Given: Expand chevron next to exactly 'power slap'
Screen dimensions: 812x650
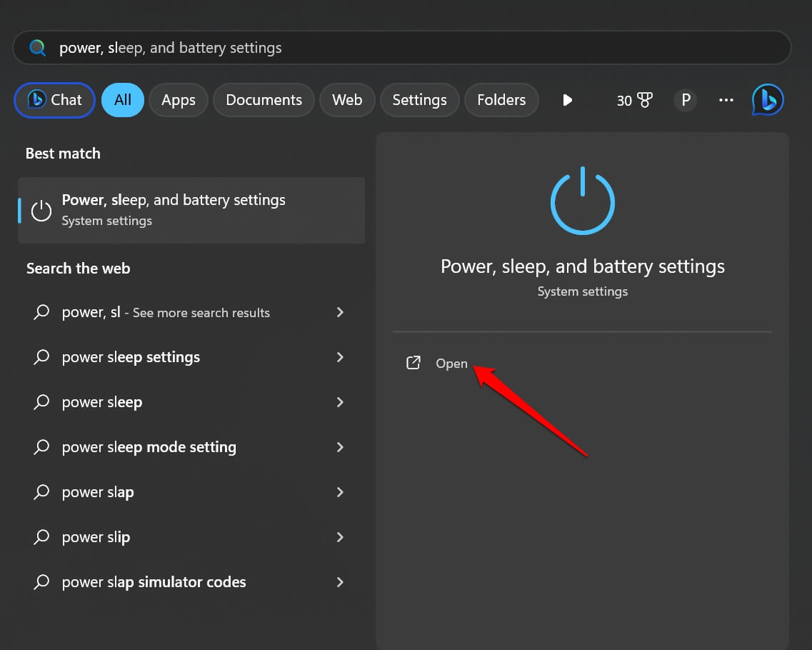Looking at the screenshot, I should click(x=340, y=493).
